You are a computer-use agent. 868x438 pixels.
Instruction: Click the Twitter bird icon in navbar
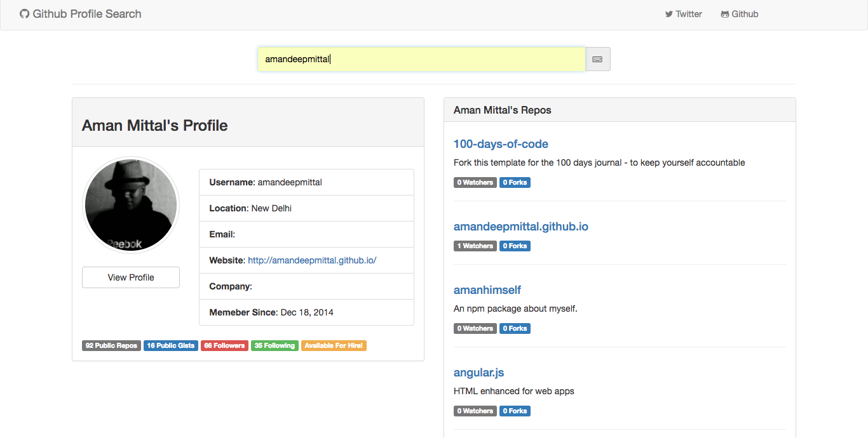(669, 14)
